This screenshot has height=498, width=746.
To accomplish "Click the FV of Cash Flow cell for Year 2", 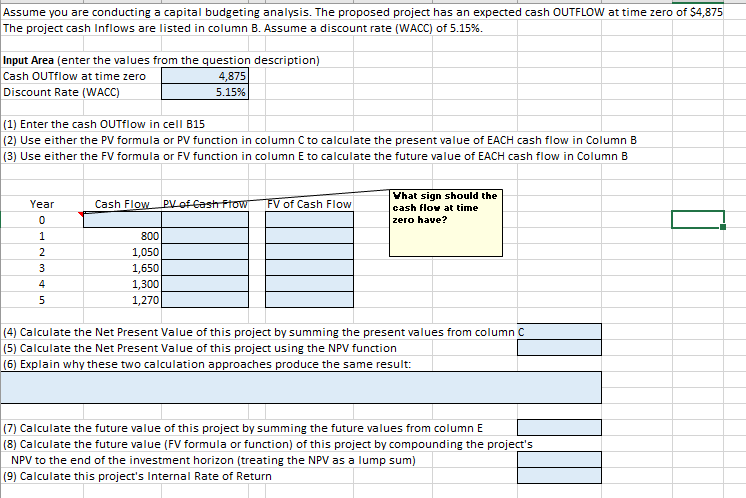I will pyautogui.click(x=309, y=252).
